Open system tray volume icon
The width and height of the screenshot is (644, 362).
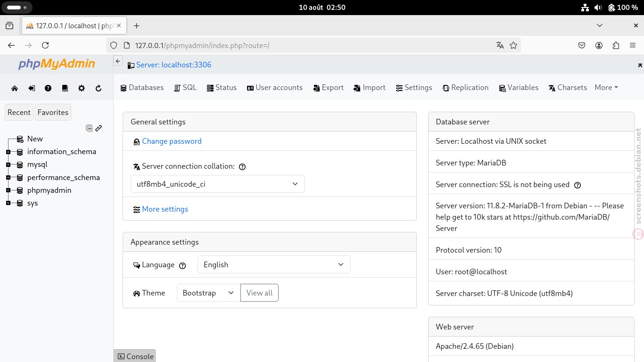click(598, 8)
